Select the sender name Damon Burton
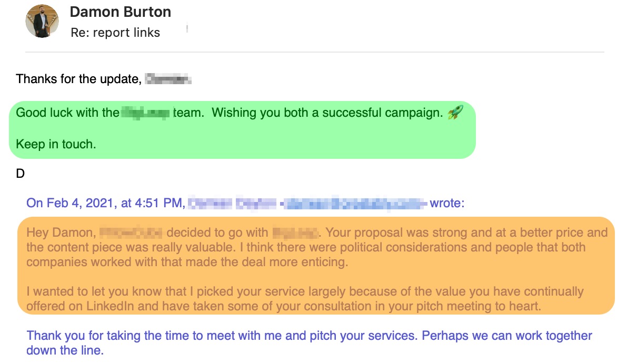 click(x=121, y=12)
